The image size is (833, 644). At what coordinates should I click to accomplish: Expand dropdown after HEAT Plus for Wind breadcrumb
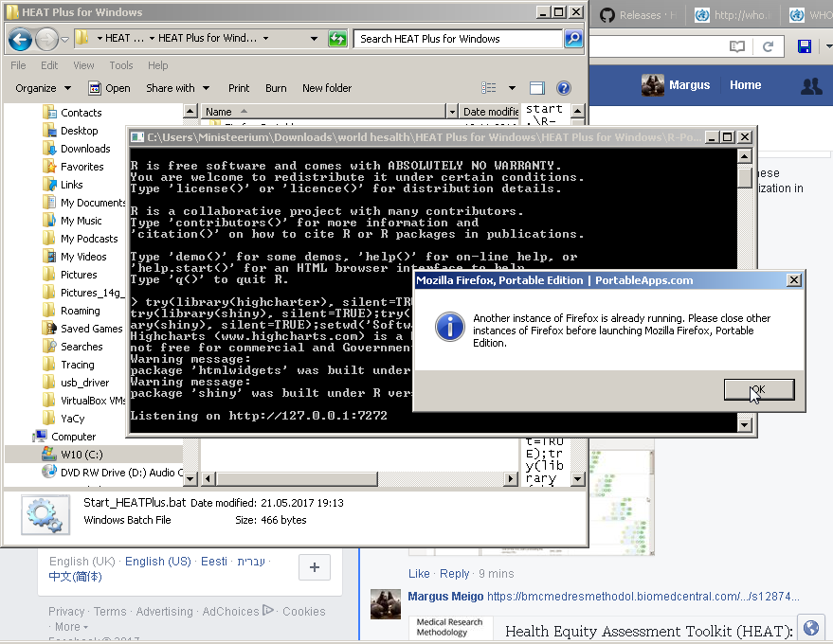(x=265, y=38)
